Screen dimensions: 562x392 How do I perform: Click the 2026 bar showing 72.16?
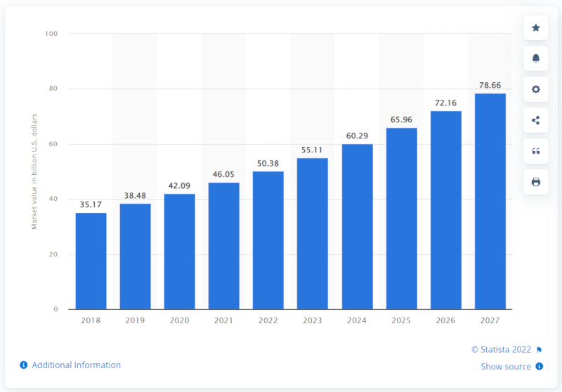[x=446, y=210]
